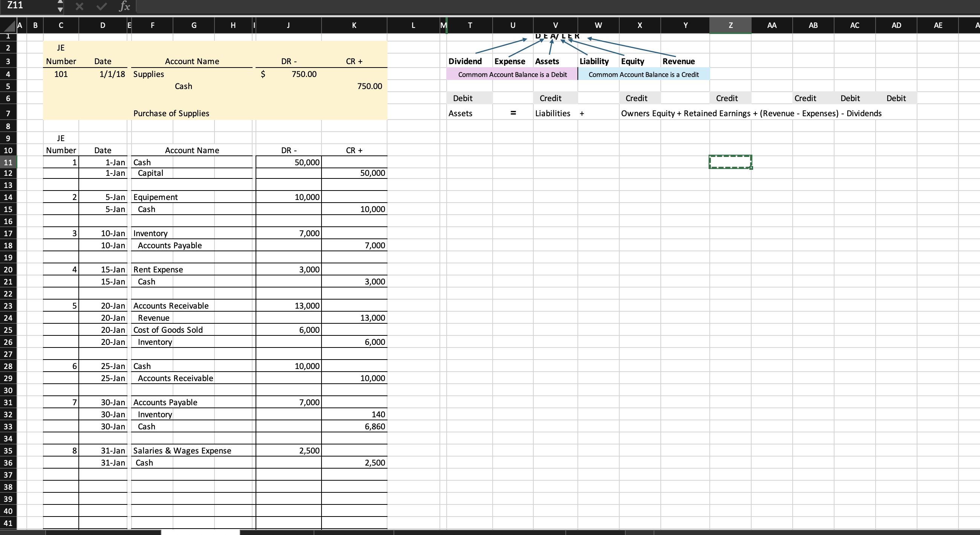Select the bold Revenue label cell

[678, 61]
